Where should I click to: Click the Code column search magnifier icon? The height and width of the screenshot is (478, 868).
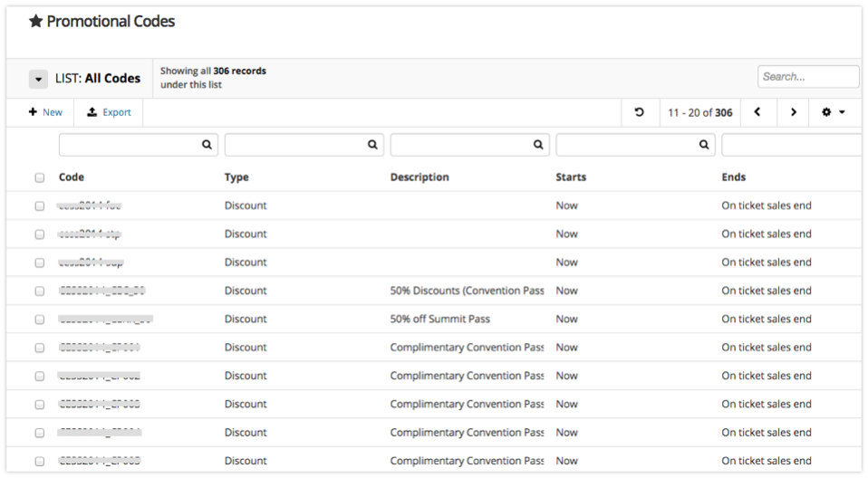coord(207,144)
